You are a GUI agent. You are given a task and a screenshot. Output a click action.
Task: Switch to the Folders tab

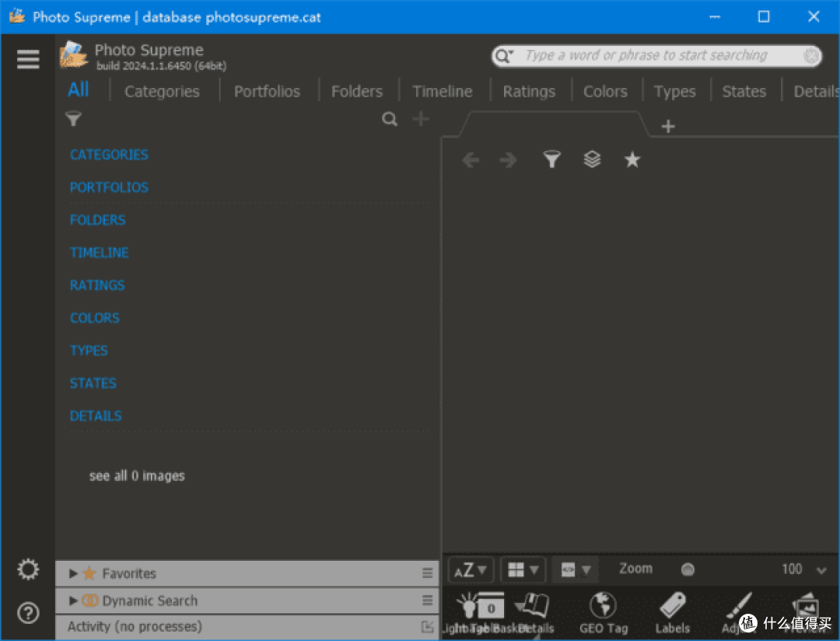357,92
